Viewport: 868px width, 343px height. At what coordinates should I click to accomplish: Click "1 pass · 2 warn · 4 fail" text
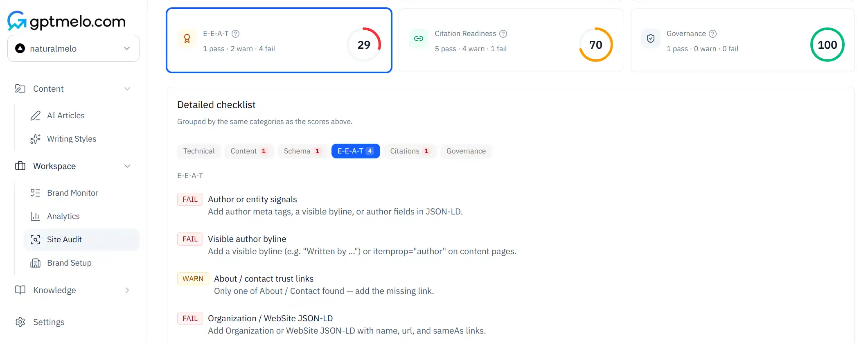[x=239, y=49]
